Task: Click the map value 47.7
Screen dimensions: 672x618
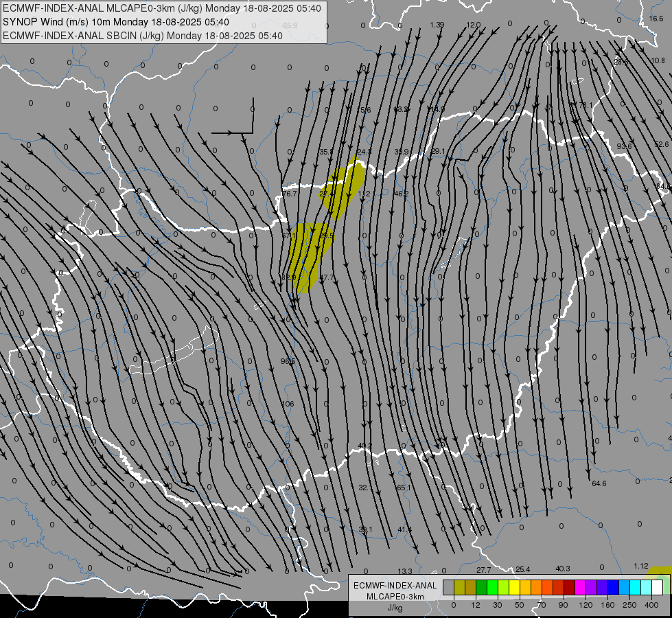Action: tap(327, 278)
